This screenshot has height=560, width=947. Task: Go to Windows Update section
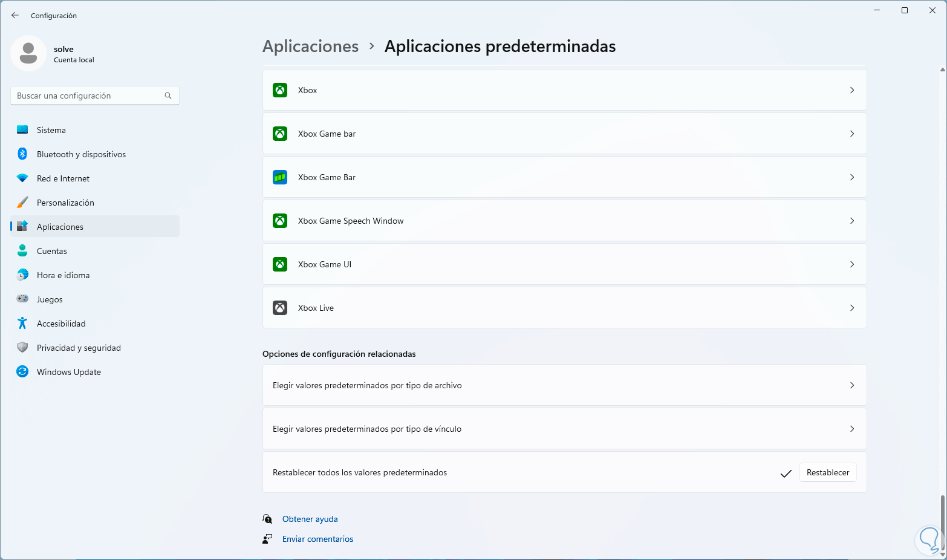tap(68, 372)
